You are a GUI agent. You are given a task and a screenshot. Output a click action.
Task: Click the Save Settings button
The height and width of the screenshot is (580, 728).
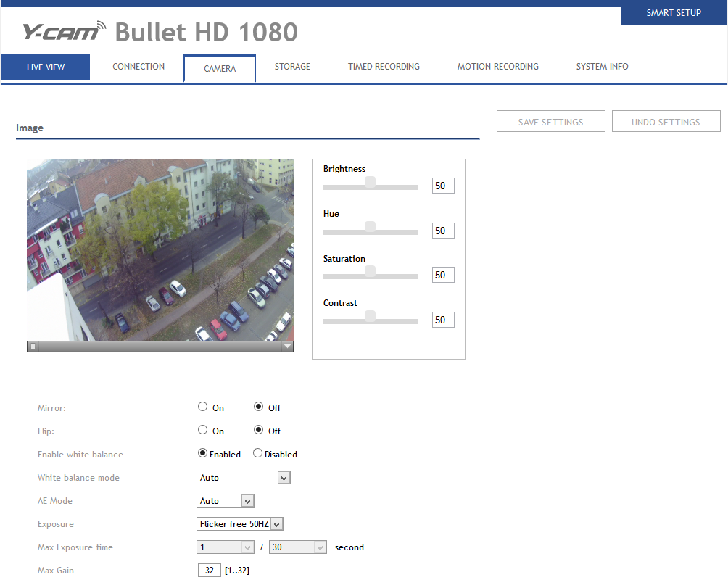point(550,122)
